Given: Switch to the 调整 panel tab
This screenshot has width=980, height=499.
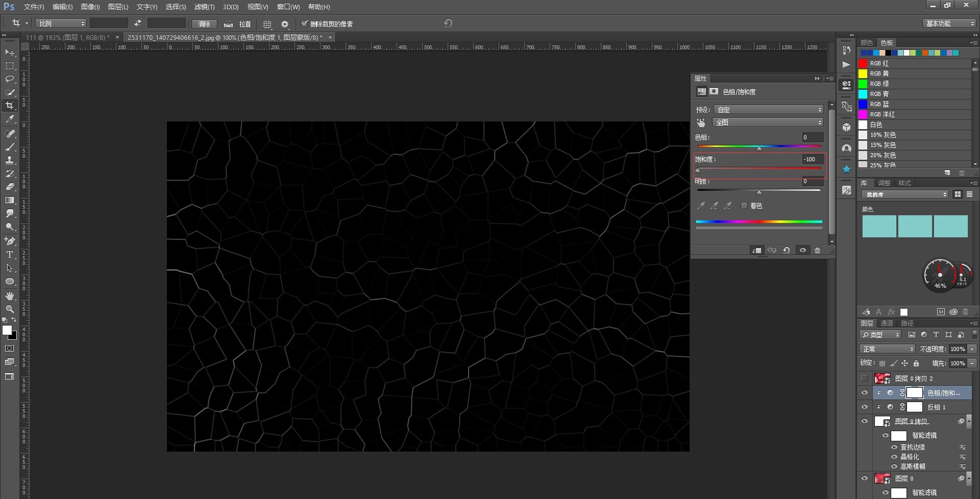Looking at the screenshot, I should click(x=884, y=183).
